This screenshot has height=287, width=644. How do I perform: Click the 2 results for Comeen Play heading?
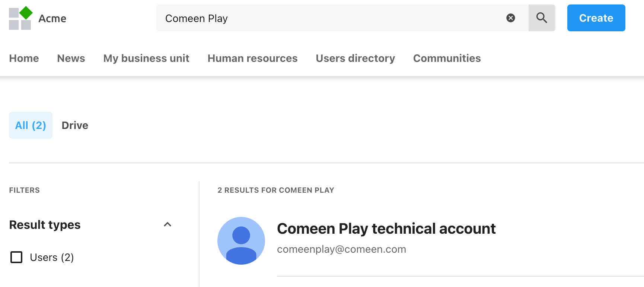[276, 190]
